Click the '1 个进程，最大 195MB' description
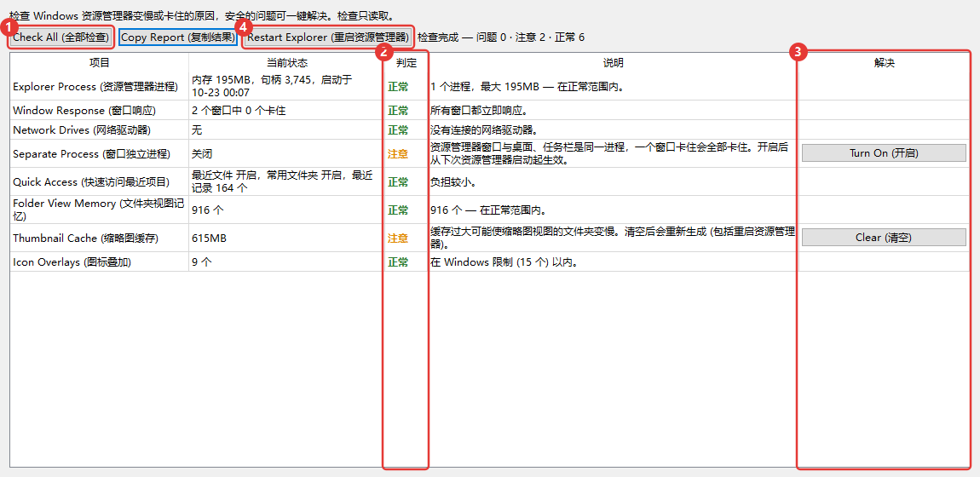The width and height of the screenshot is (980, 477). click(x=528, y=86)
